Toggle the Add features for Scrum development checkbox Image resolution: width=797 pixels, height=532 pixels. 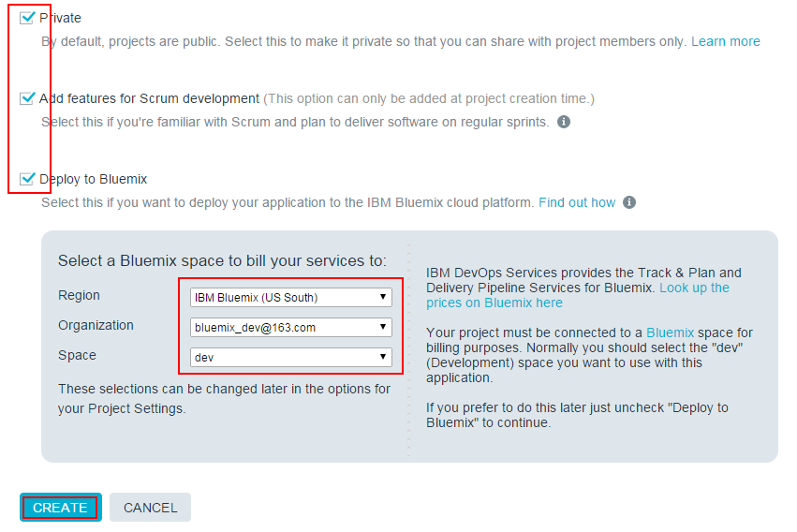(27, 97)
